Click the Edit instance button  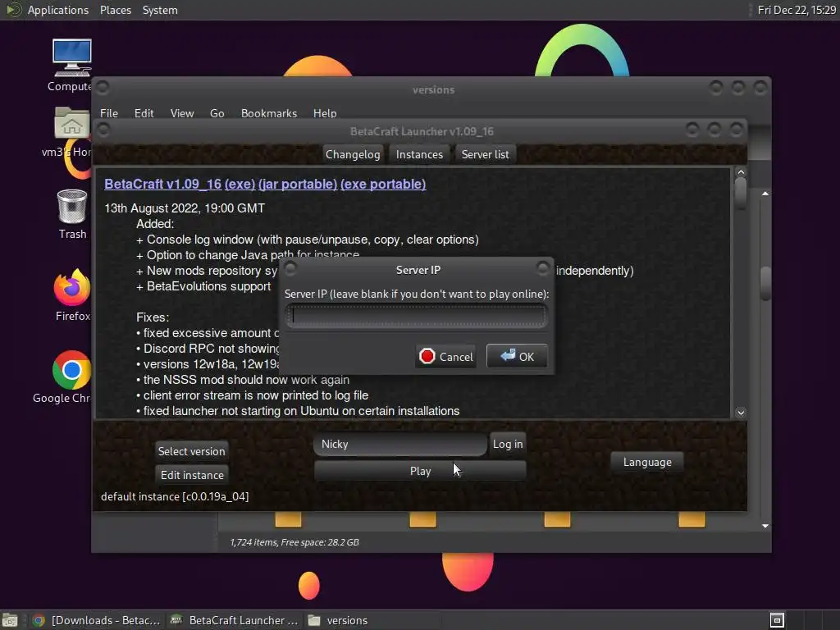point(192,475)
